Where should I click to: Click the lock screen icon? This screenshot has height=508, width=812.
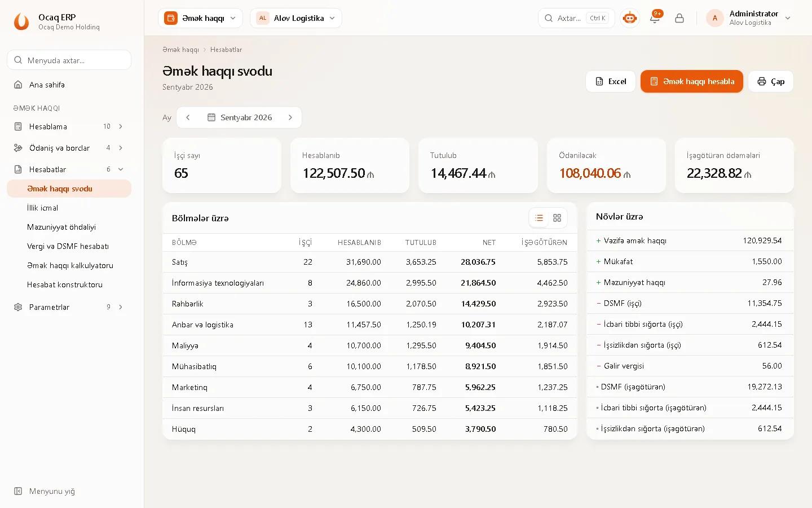click(x=679, y=18)
